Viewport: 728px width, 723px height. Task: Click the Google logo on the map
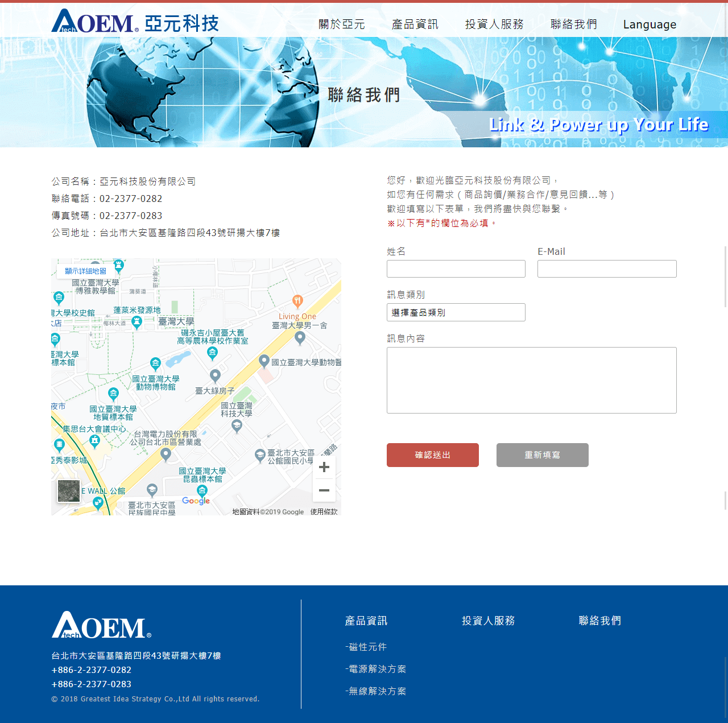click(196, 501)
